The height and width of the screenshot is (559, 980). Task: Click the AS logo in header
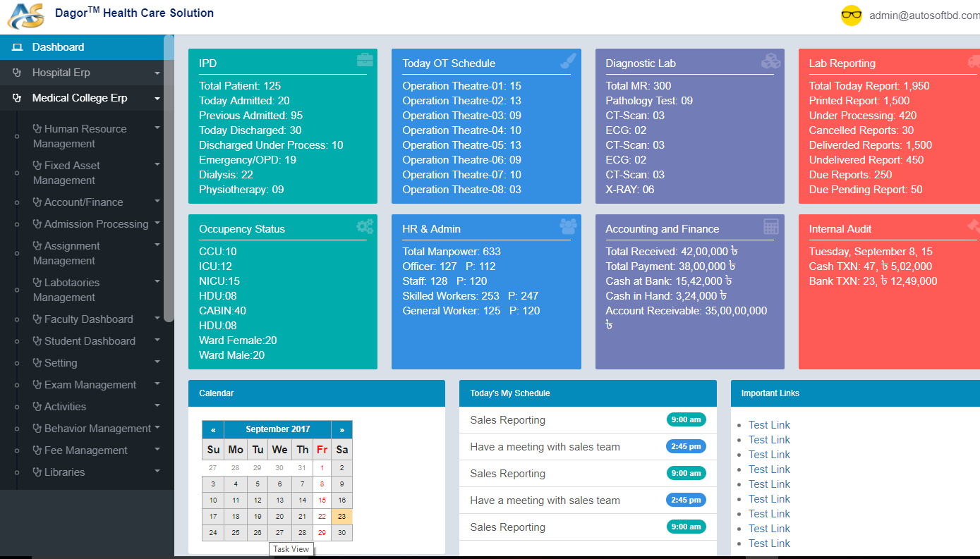point(26,15)
